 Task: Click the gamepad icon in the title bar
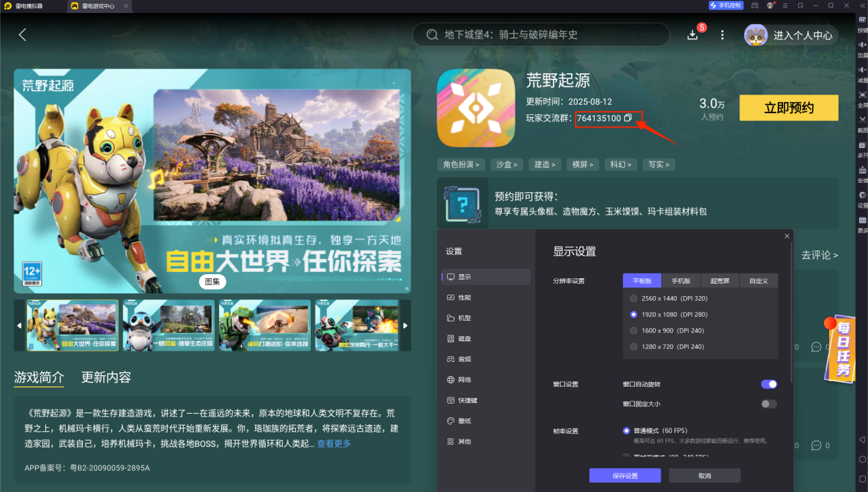point(754,5)
